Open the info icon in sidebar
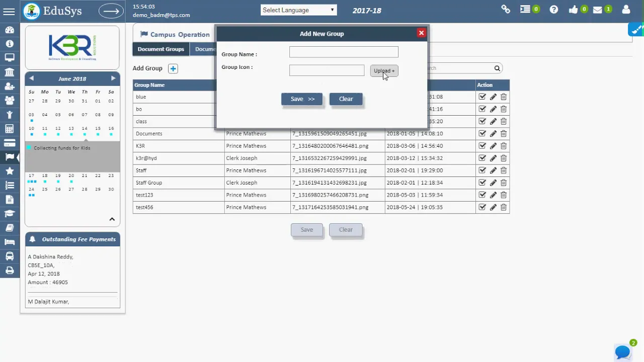The height and width of the screenshot is (362, 644). [9, 44]
